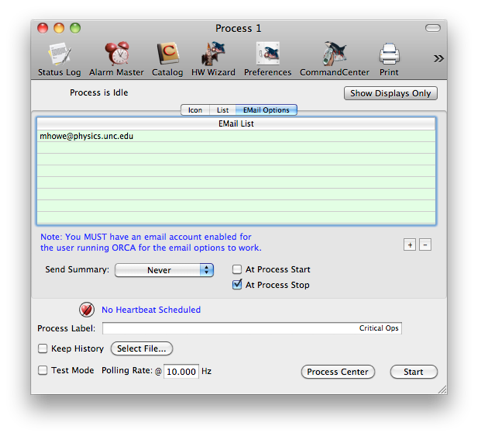Expand the toolbar overflow chevron
The height and width of the screenshot is (437, 478).
point(438,59)
